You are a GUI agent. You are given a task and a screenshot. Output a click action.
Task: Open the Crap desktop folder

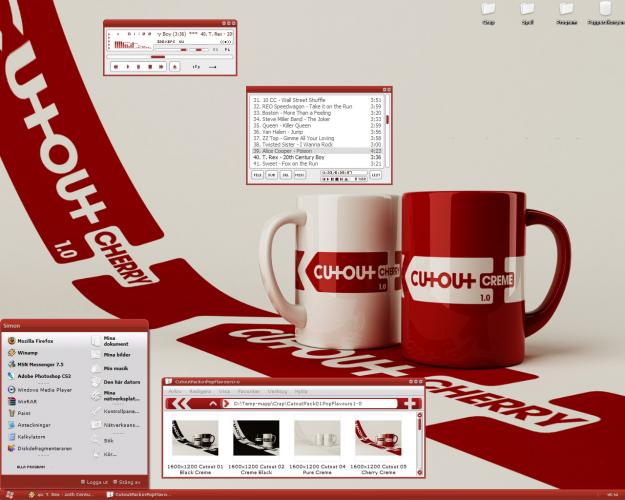tap(489, 12)
